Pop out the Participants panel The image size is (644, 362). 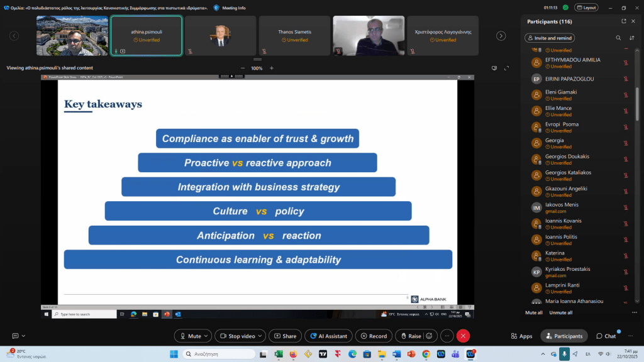point(623,21)
